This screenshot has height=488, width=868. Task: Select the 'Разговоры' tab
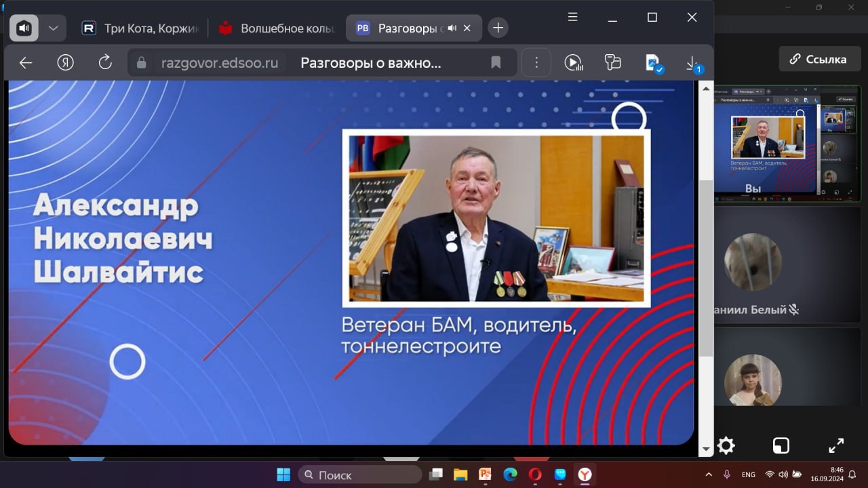[414, 28]
